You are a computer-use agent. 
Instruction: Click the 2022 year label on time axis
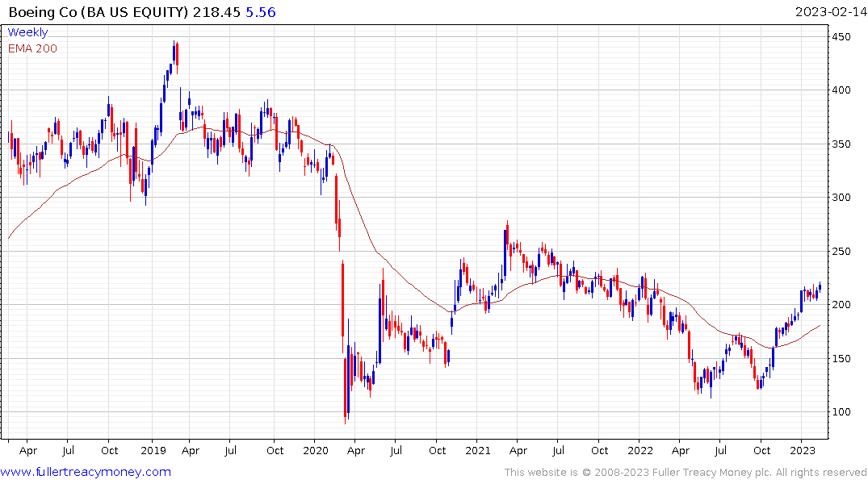click(640, 450)
